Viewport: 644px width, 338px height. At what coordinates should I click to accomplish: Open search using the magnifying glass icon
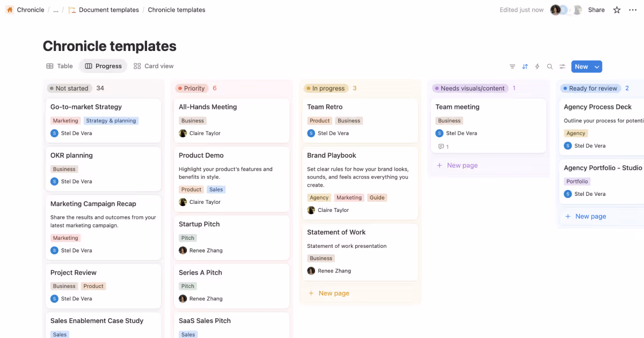(x=550, y=66)
